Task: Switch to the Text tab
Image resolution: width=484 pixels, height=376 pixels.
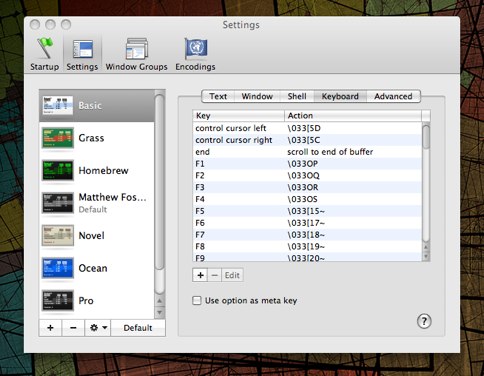Action: coord(218,96)
